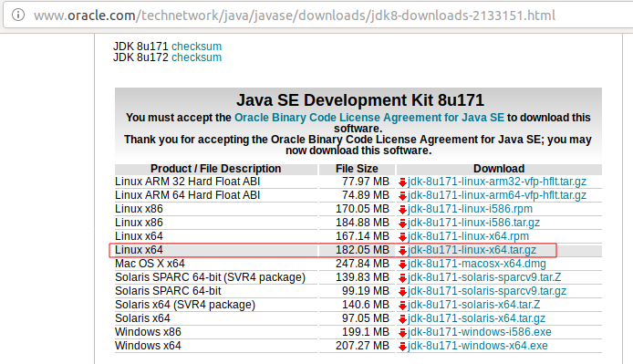
Task: Download jdk-8u171-linux-x64.tar.gz file
Action: tap(472, 250)
